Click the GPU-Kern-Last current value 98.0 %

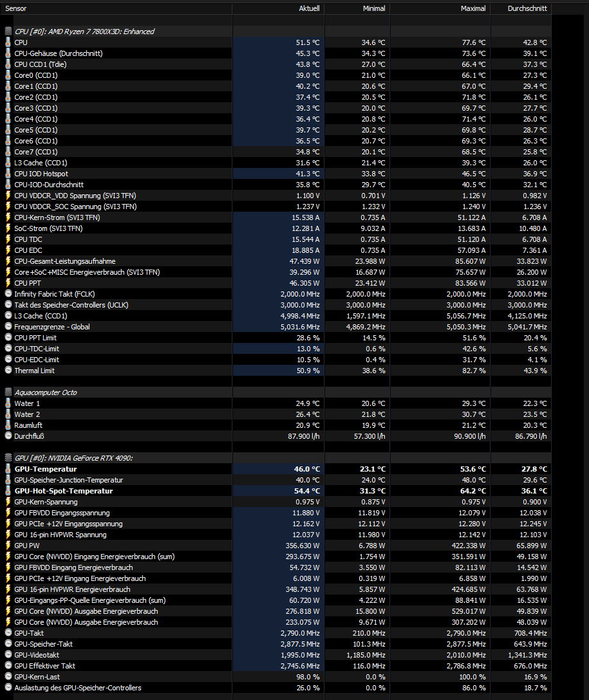[308, 677]
